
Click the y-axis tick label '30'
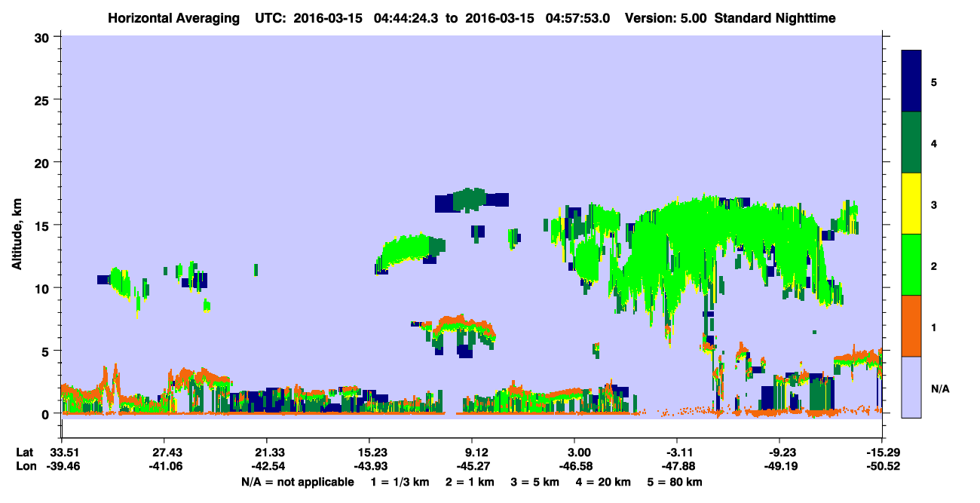(44, 37)
